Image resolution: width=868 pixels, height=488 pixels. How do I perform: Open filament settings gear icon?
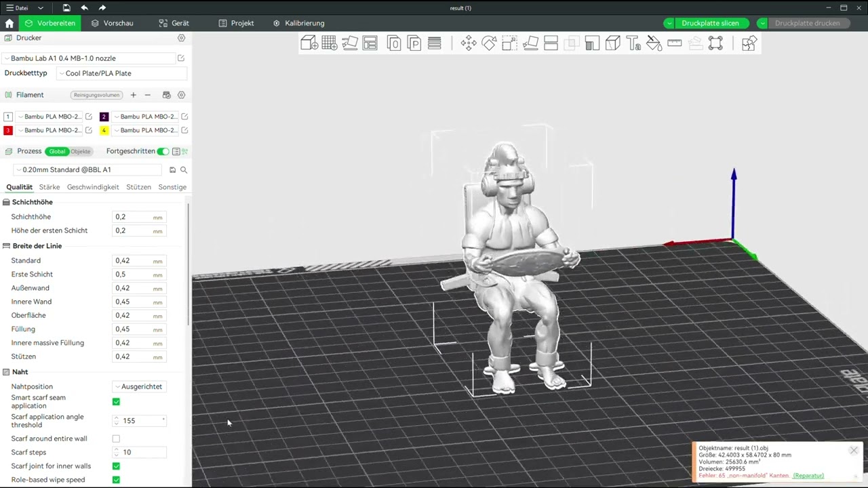click(x=181, y=95)
